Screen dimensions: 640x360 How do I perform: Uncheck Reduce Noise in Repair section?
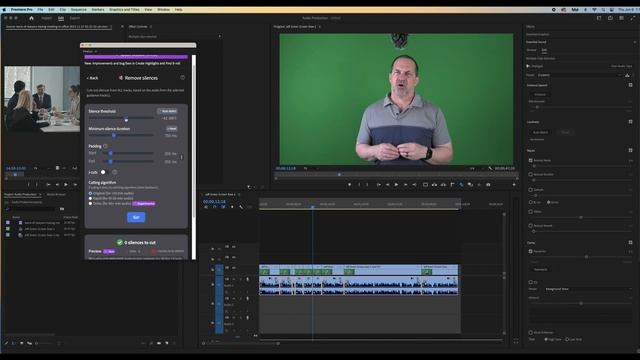pos(531,160)
